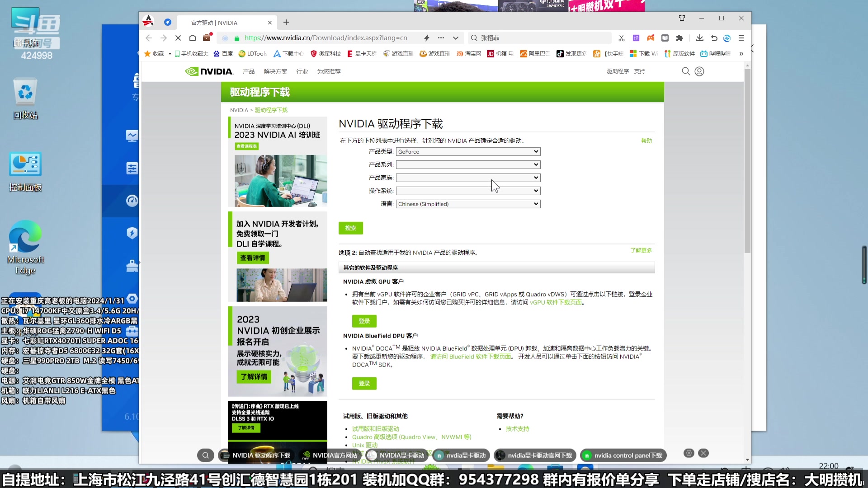Screen dimensions: 868x488
Task: Open the browser extensions puzzle icon
Action: [679, 38]
